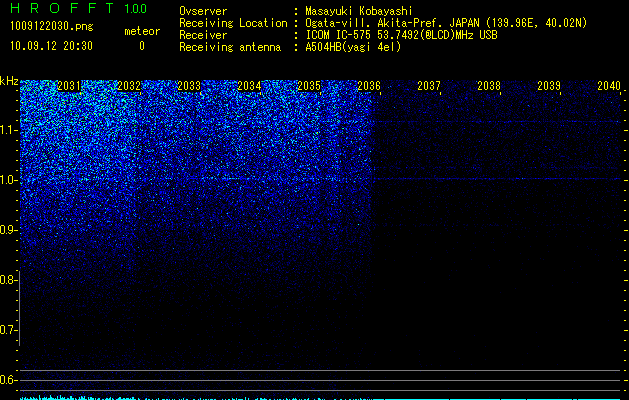The width and height of the screenshot is (629, 400).
Task: Click the timestamp 10.09.12 20:30
Action: (x=51, y=46)
